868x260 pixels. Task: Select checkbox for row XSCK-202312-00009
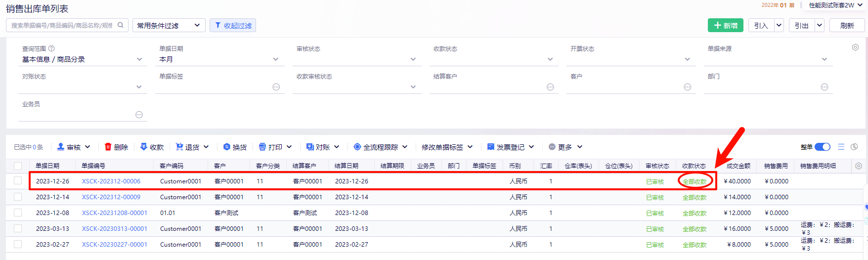[x=18, y=197]
